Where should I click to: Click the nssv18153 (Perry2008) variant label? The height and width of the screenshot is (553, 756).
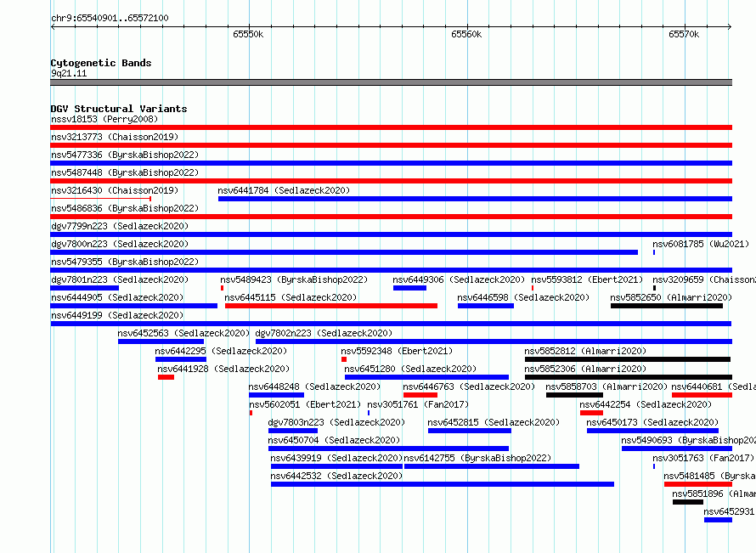pyautogui.click(x=104, y=119)
